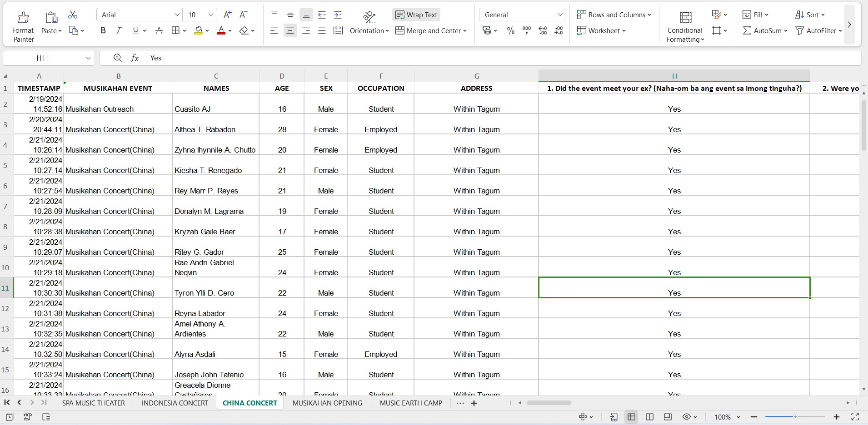Image resolution: width=868 pixels, height=425 pixels.
Task: Decrease font size with the smaller A icon
Action: (244, 15)
